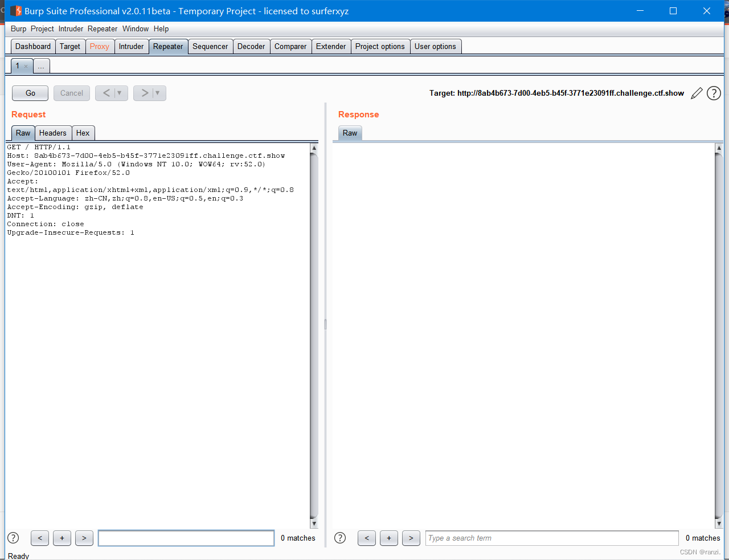Switch to the Comparer tab
This screenshot has width=729, height=560.
point(290,46)
